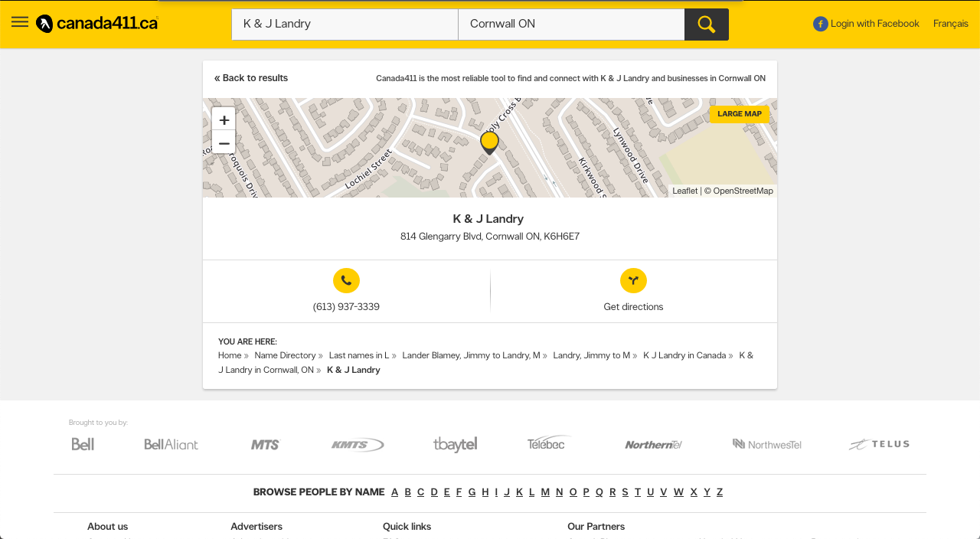Open Lander Blamey, Jimmy to Landry, M breadcrumb

click(x=471, y=355)
